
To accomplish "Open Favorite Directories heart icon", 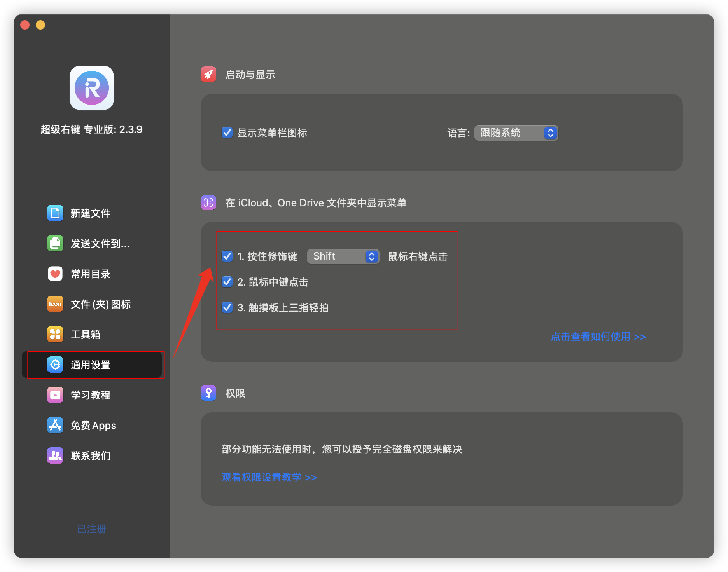I will 55,274.
